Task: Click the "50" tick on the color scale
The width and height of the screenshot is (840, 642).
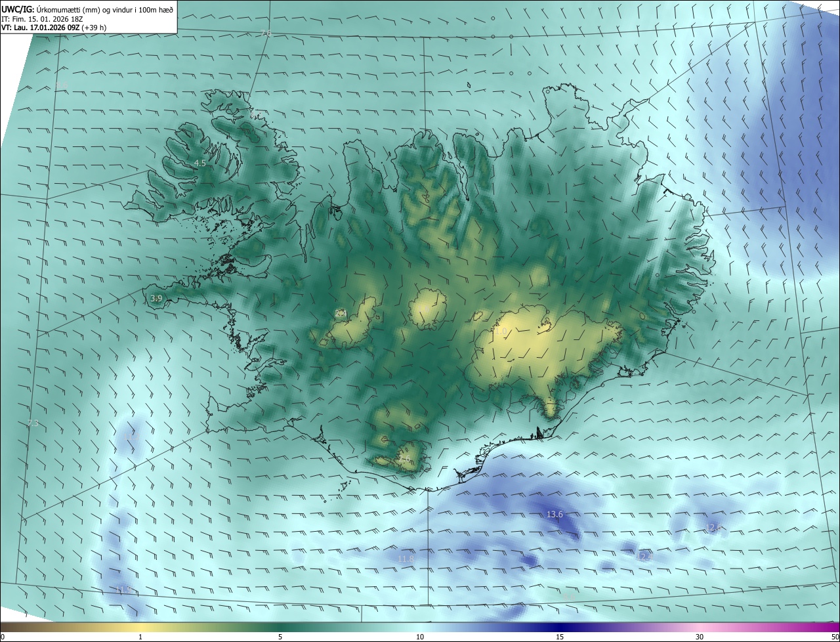Action: [x=835, y=637]
